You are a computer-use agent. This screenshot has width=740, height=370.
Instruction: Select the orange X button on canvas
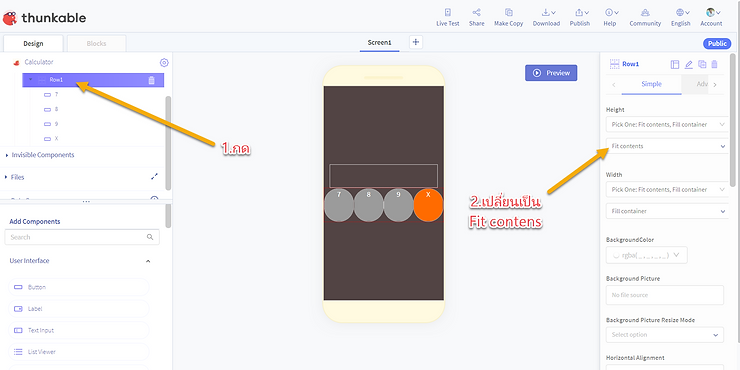[x=428, y=205]
